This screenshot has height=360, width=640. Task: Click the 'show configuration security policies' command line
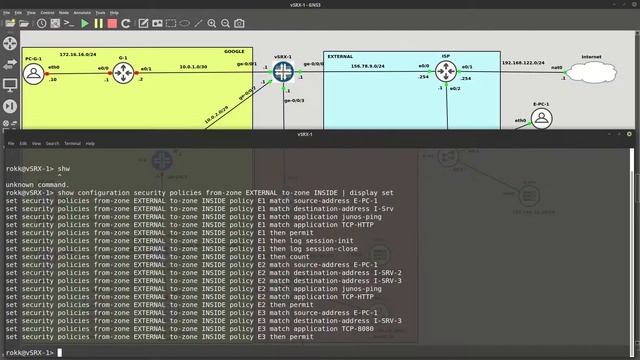tap(200, 193)
